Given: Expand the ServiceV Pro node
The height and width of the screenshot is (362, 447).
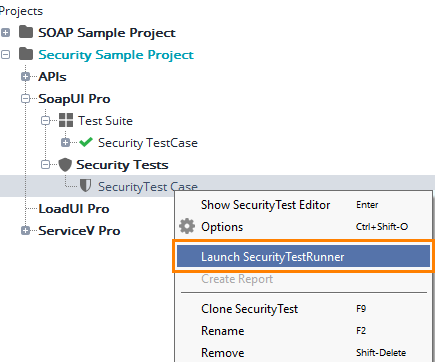Looking at the screenshot, I should point(25,231).
